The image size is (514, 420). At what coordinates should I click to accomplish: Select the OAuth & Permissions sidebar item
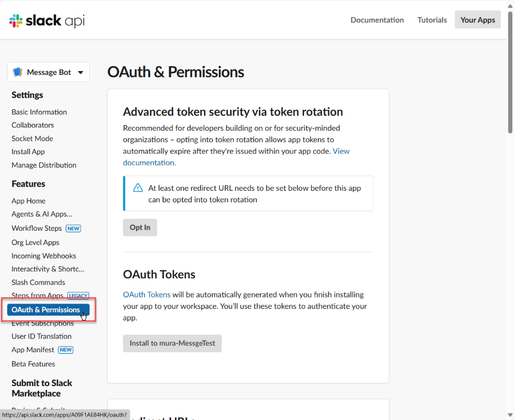(48, 310)
